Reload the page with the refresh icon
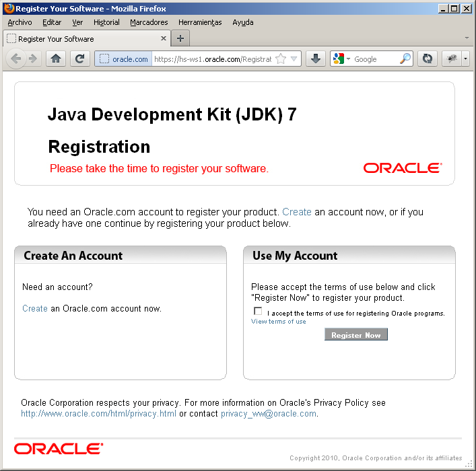The image size is (476, 471). tap(79, 59)
